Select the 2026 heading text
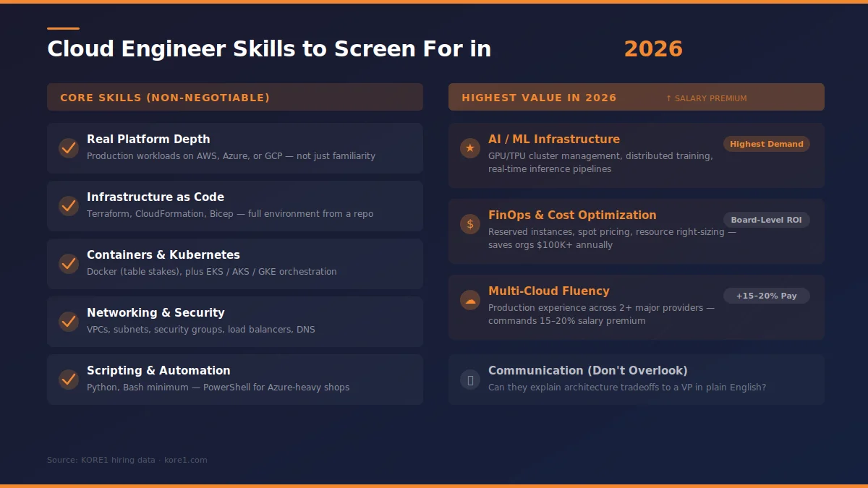 tap(653, 48)
